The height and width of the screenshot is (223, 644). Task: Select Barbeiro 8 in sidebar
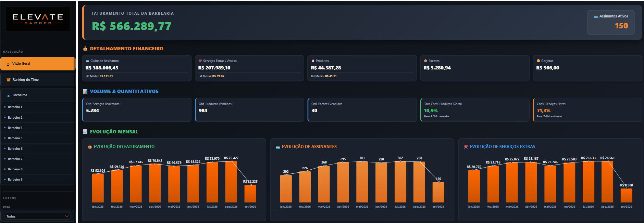click(38, 169)
